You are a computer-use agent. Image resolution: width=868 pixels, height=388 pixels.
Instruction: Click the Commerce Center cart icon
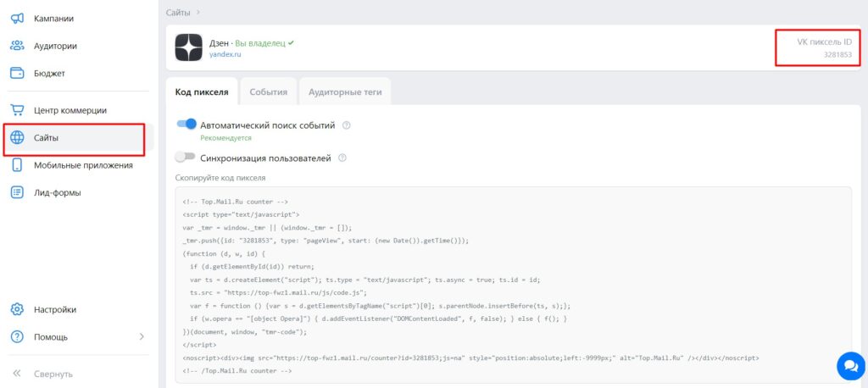17,110
